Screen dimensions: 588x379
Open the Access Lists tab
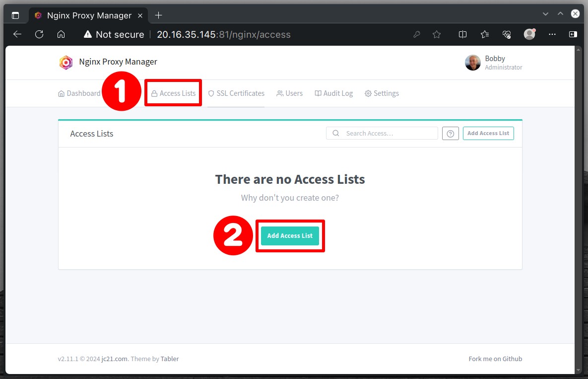coord(173,93)
